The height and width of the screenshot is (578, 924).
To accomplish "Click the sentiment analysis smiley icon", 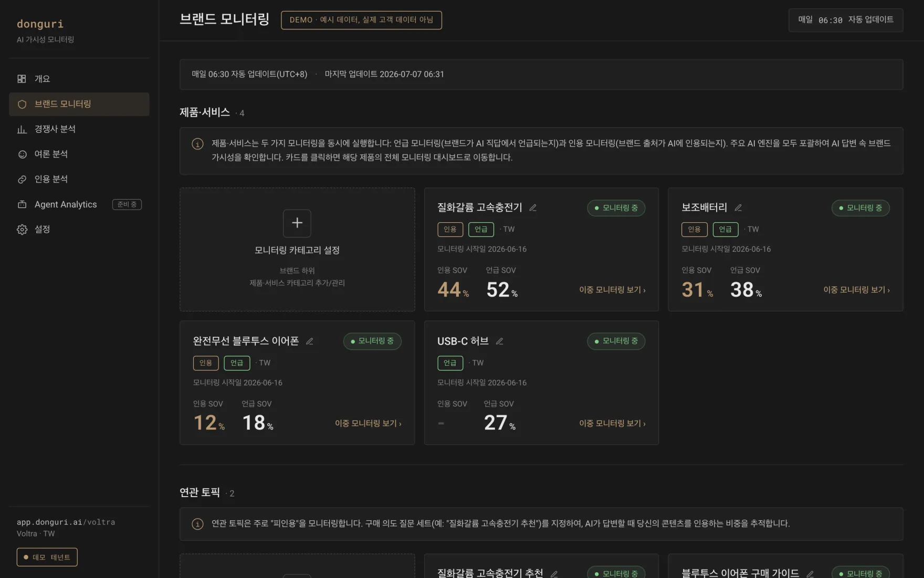I will tap(22, 154).
